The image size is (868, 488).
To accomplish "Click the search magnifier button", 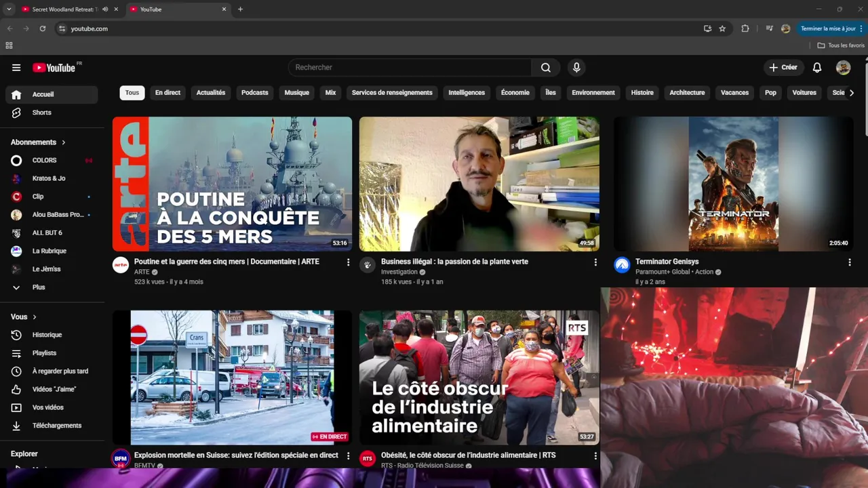I will coord(546,67).
